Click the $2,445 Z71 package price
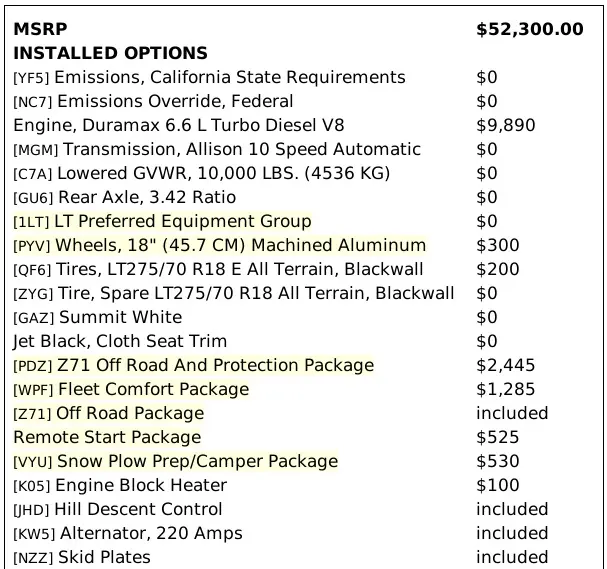 pos(506,365)
